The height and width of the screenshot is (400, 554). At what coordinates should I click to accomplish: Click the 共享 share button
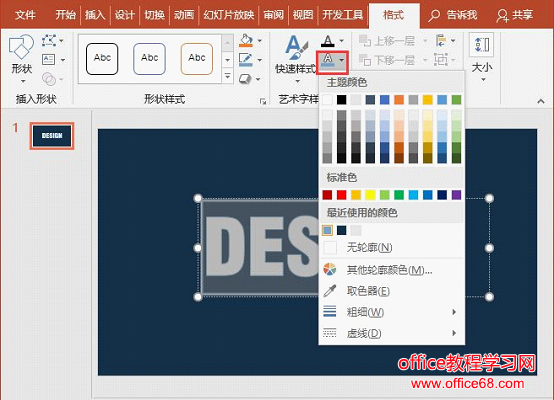tap(514, 15)
